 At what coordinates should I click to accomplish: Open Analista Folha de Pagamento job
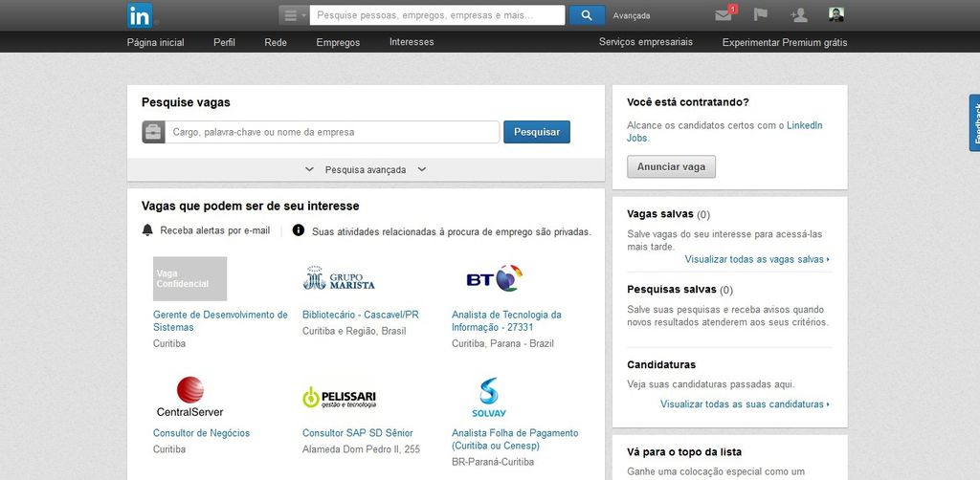(x=515, y=439)
